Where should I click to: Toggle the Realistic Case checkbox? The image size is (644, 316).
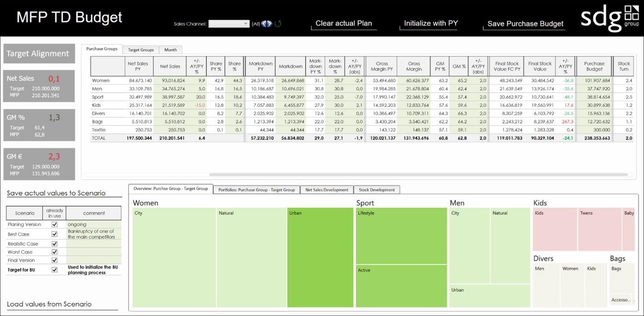54,244
